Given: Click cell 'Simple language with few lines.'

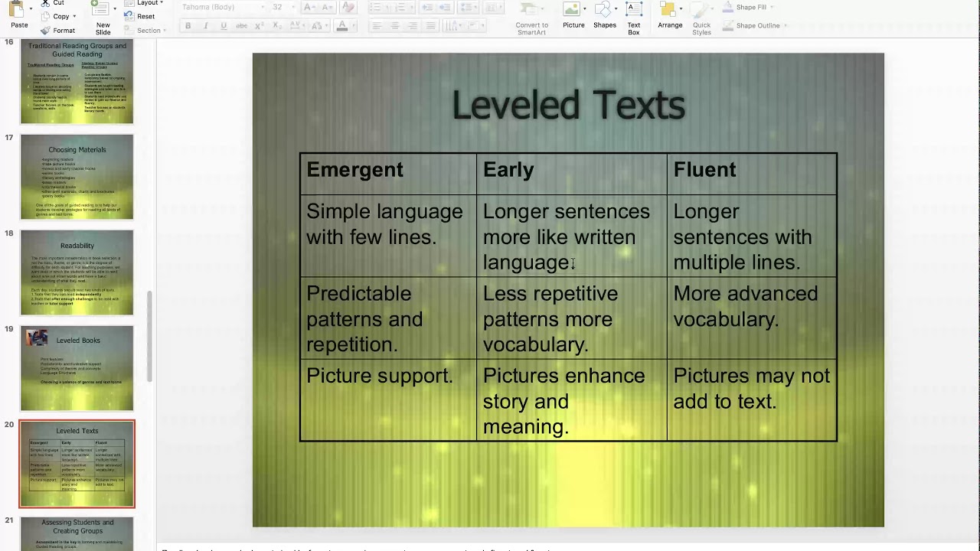Looking at the screenshot, I should click(x=387, y=236).
